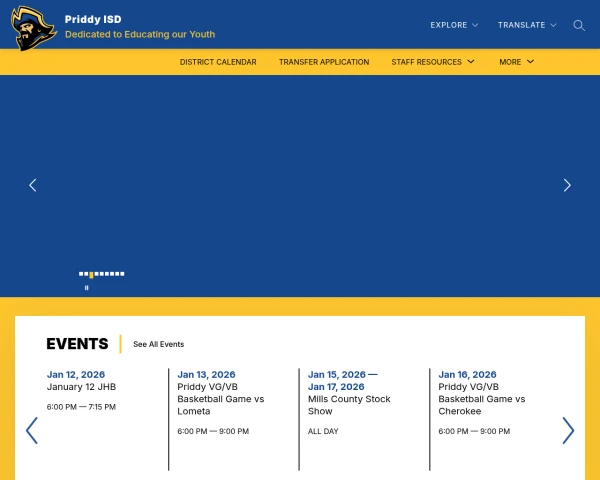Image resolution: width=600 pixels, height=480 pixels.
Task: Click the Priddy ISD site title
Action: click(x=93, y=19)
